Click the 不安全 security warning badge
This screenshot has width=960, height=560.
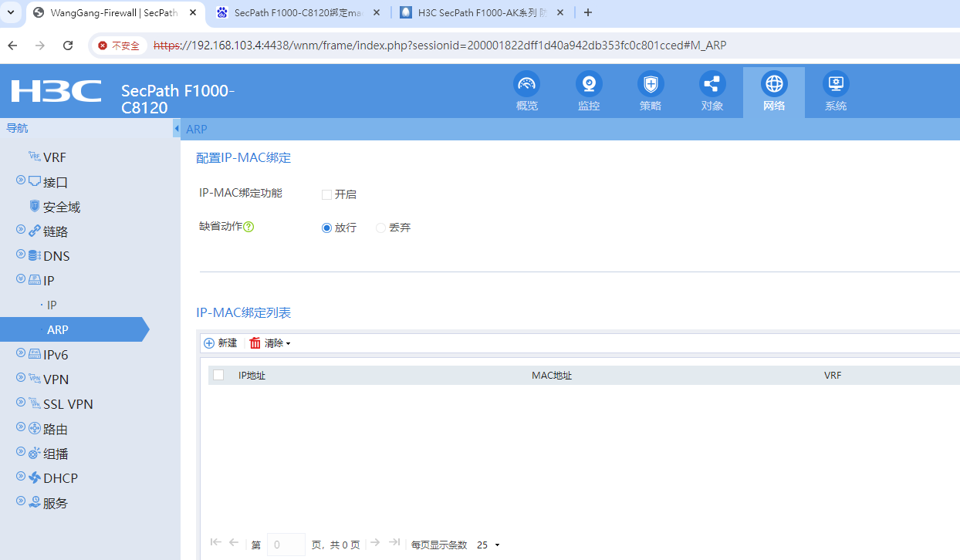[x=119, y=46]
